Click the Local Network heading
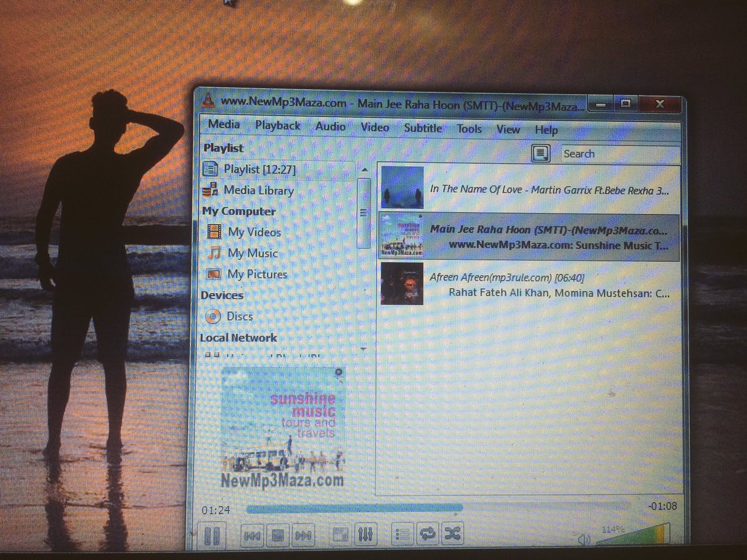 click(x=238, y=338)
